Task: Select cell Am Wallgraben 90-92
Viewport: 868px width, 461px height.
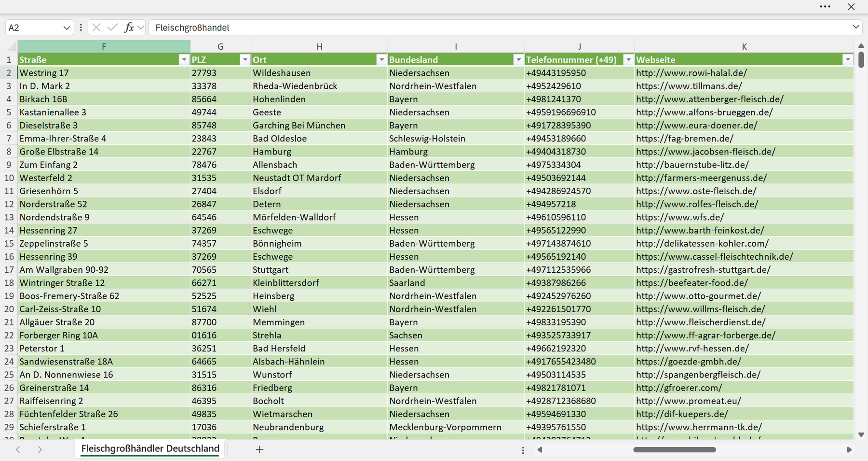Action: pos(104,270)
